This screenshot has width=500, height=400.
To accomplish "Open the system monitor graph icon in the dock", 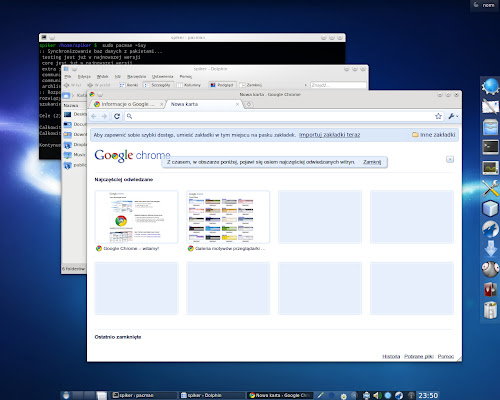I will pos(490,168).
